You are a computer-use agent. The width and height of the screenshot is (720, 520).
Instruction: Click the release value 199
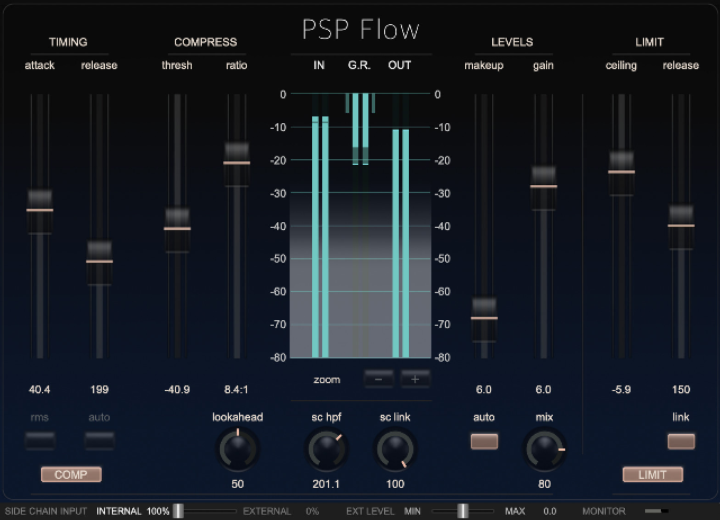coord(99,390)
